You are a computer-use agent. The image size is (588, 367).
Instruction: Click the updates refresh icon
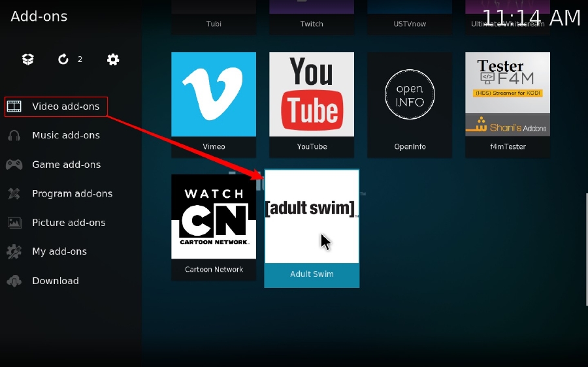(x=63, y=59)
